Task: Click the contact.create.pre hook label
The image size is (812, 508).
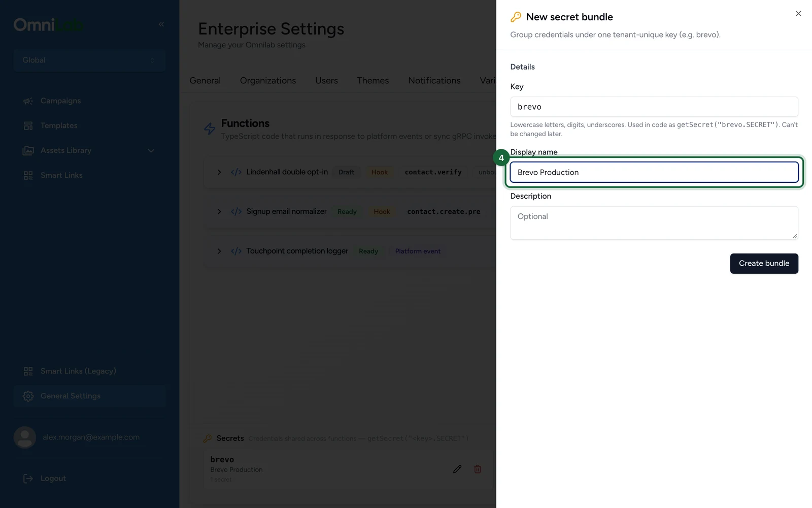Action: [444, 211]
